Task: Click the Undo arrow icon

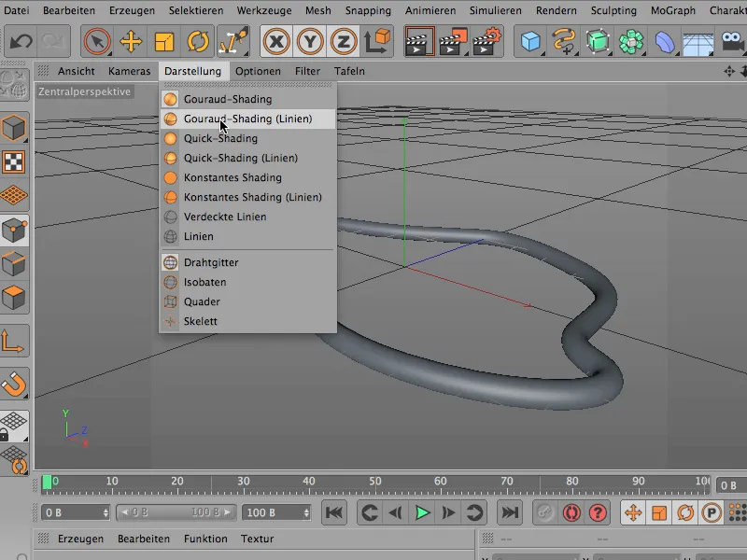Action: pos(21,41)
